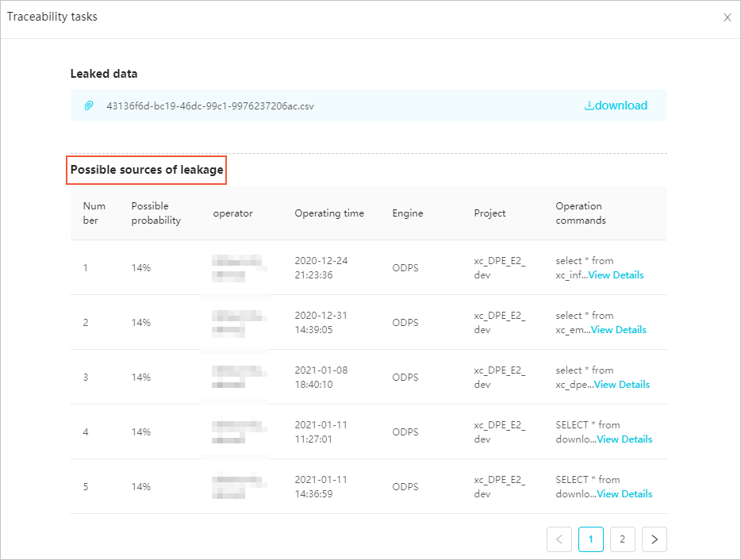Viewport: 741px width, 560px height.
Task: Select the 2021-01-11 14:36:59 timestamp
Action: point(321,487)
